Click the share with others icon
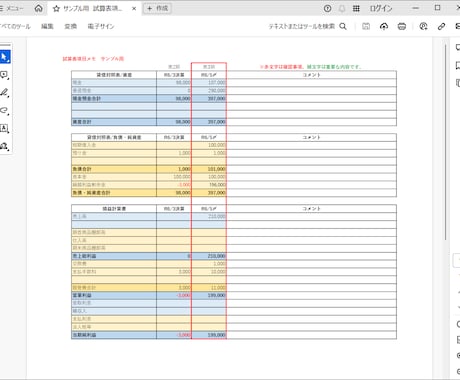 pos(423,26)
